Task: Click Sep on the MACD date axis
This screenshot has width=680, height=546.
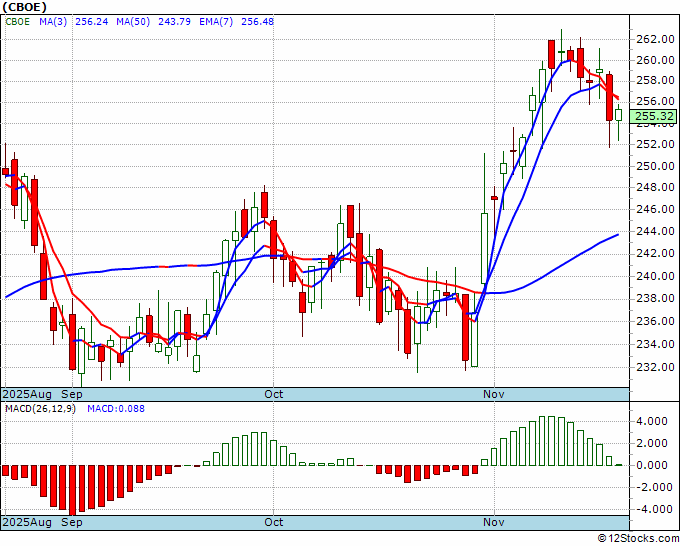Action: pos(72,522)
